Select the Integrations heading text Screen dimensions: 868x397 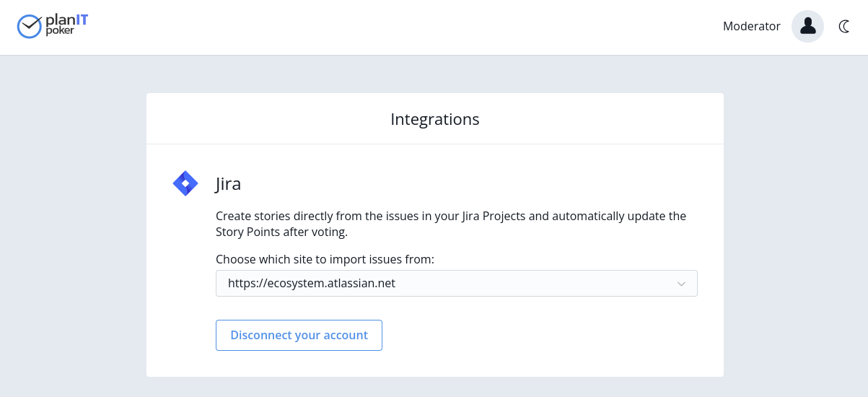point(435,119)
